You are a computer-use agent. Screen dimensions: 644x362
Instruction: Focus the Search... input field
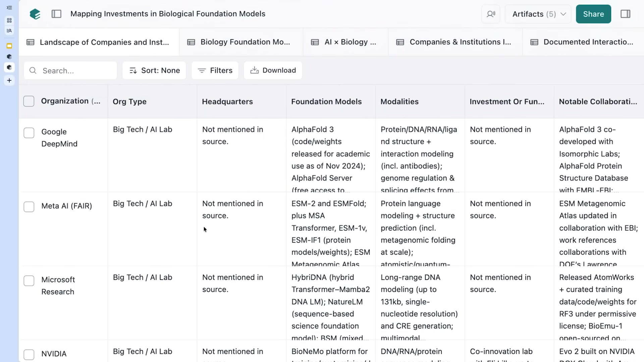(70, 70)
